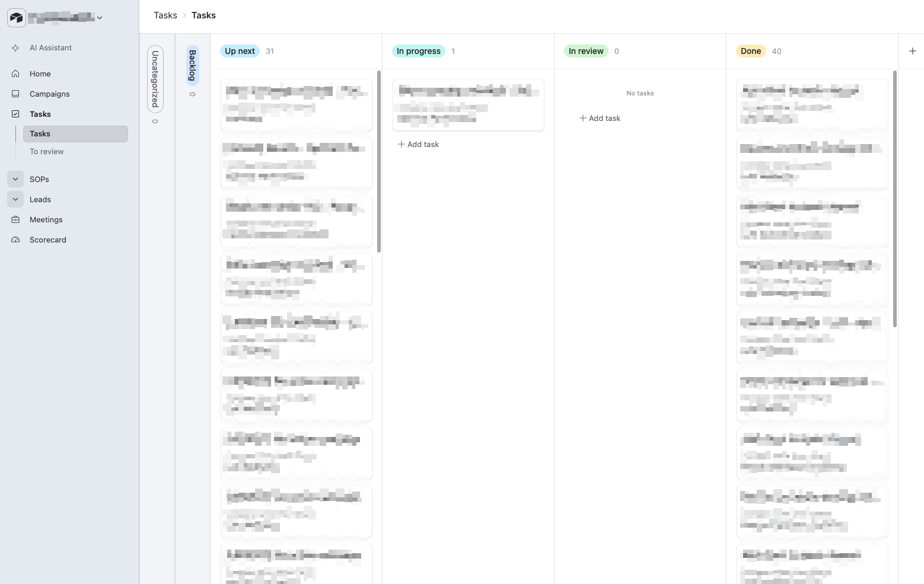
Task: Open the To review subpage
Action: click(x=47, y=152)
